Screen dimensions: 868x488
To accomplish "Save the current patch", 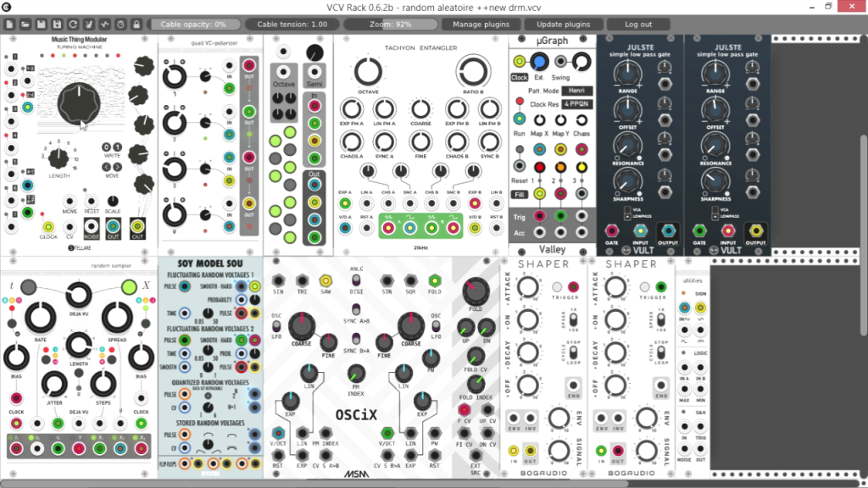I will pyautogui.click(x=41, y=25).
